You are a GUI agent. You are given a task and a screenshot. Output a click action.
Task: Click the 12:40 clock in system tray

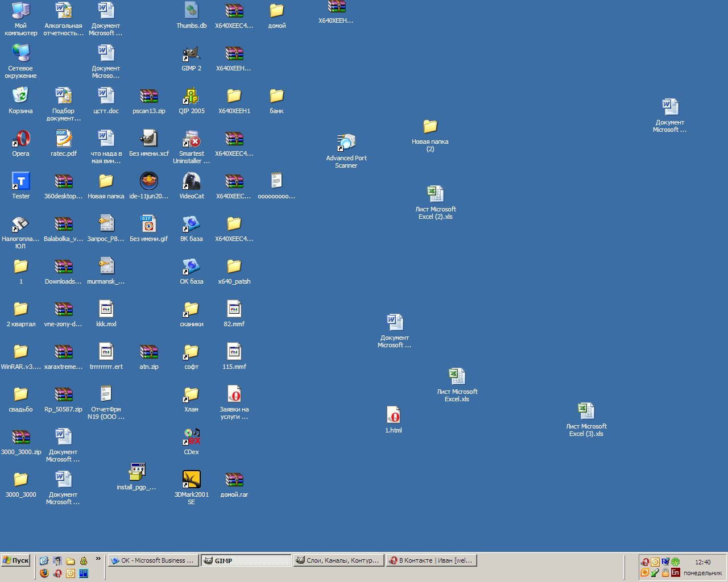(702, 562)
